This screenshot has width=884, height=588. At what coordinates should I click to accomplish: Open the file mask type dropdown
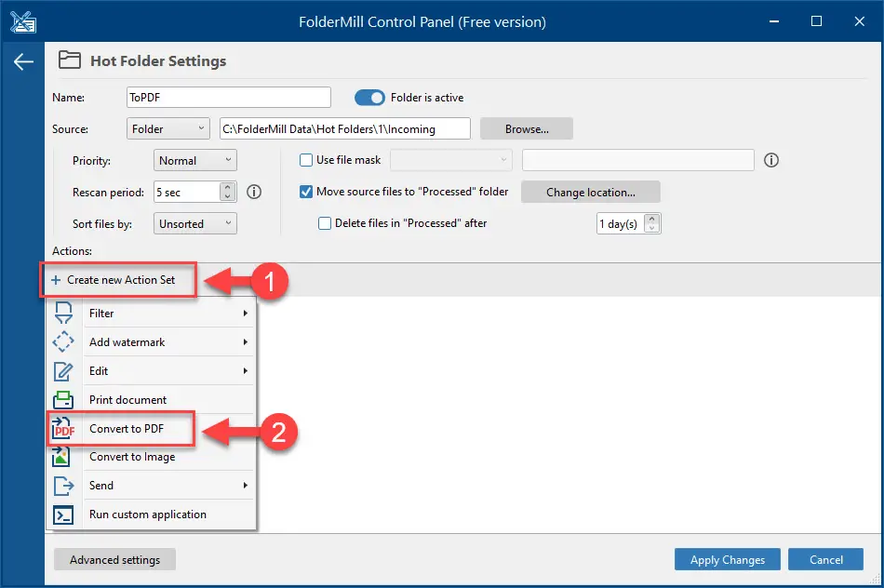[x=451, y=160]
